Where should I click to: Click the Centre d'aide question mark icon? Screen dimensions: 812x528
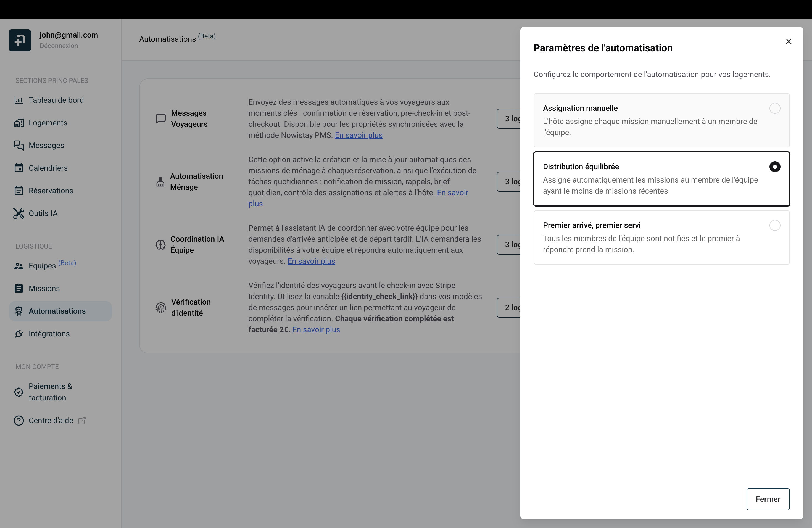pos(19,421)
